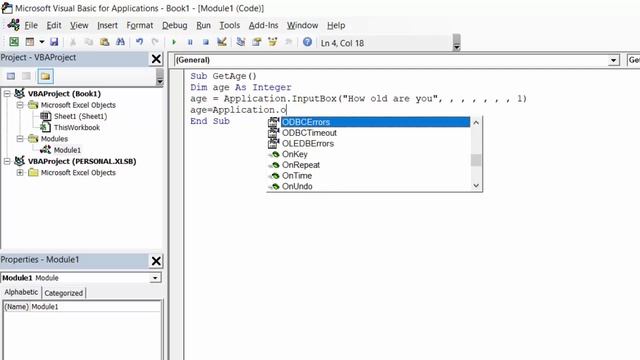Open the Tools menu

229,25
